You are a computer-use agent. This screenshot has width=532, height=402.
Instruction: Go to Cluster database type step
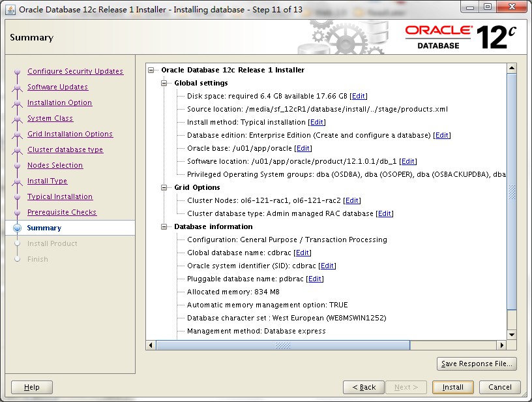[x=65, y=149]
